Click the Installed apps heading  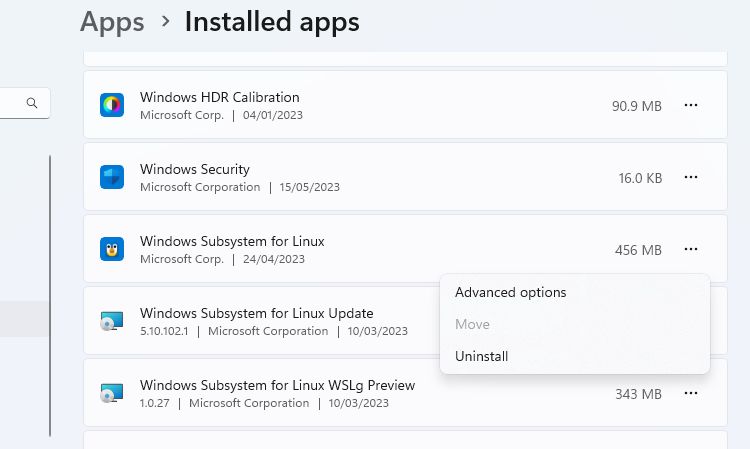pos(272,22)
